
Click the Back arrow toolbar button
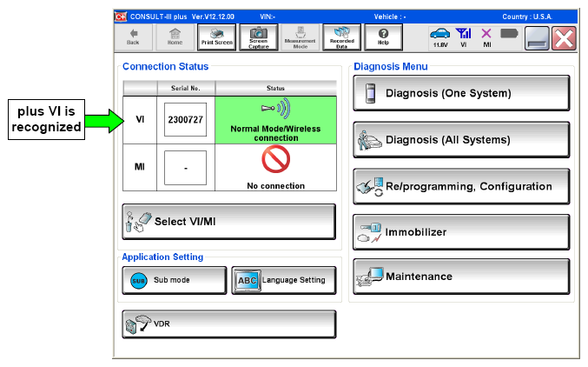point(133,37)
